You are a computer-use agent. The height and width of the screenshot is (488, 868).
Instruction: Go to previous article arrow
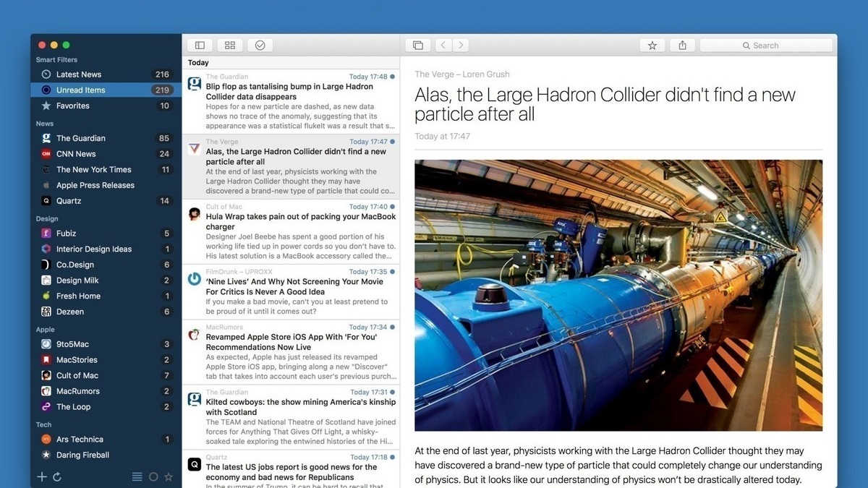pos(444,46)
